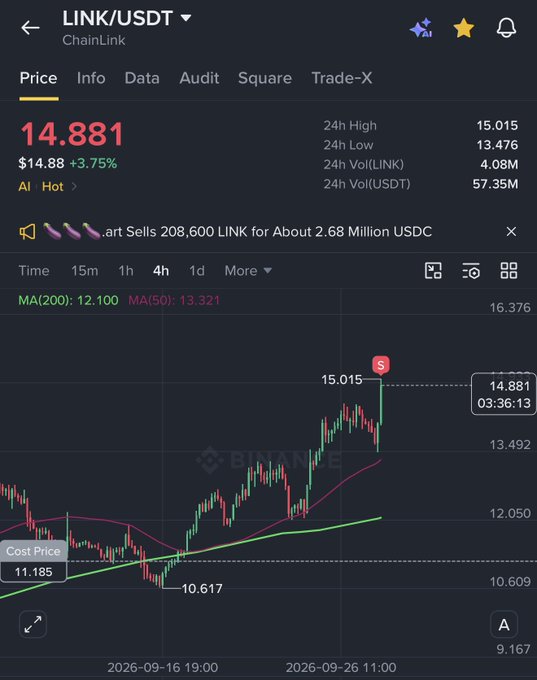537x680 pixels.
Task: Tap the 14.881 current price tag
Action: [x=504, y=394]
